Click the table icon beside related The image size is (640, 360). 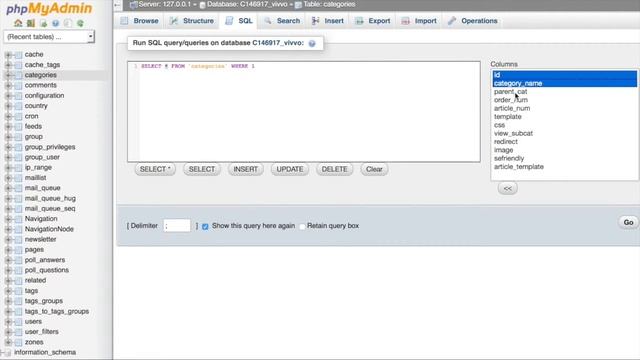coord(18,281)
